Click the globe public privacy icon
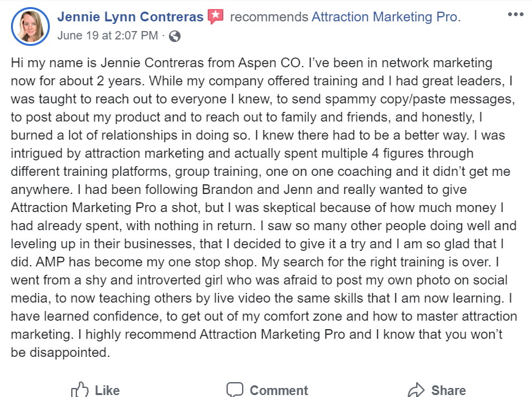 pos(174,36)
